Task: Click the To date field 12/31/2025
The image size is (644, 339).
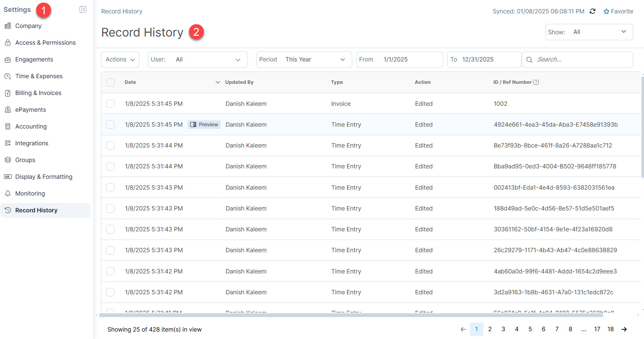Action: (484, 60)
